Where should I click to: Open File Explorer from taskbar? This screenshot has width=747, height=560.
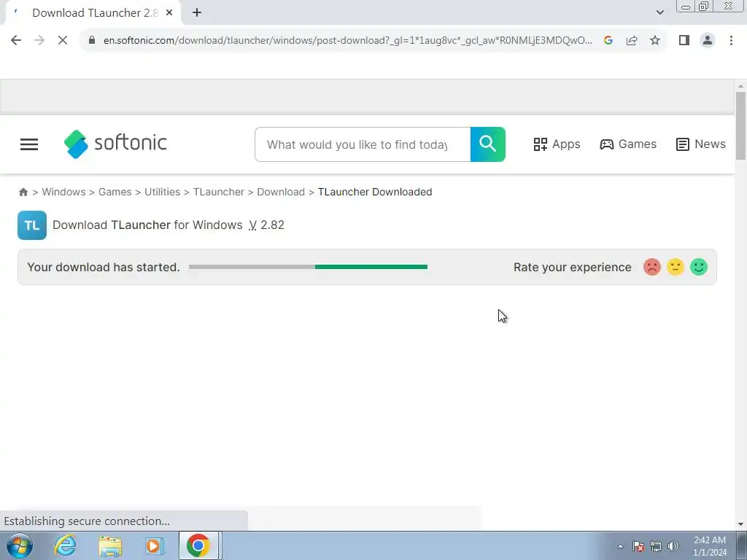click(x=110, y=546)
